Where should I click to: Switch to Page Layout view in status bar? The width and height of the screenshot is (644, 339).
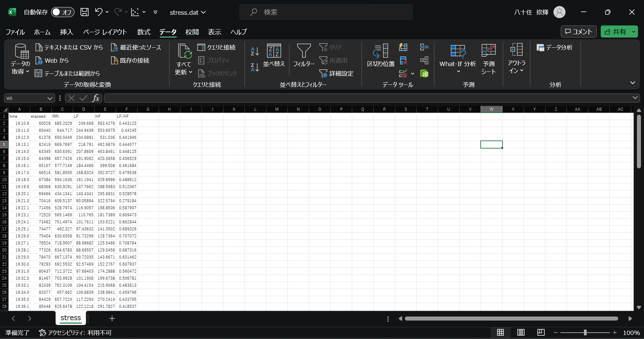521,332
